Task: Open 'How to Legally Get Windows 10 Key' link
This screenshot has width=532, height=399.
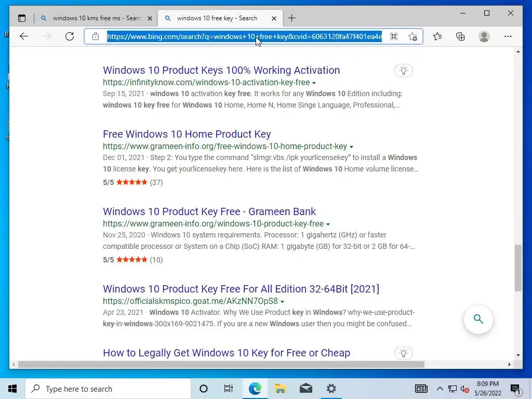Action: [227, 353]
